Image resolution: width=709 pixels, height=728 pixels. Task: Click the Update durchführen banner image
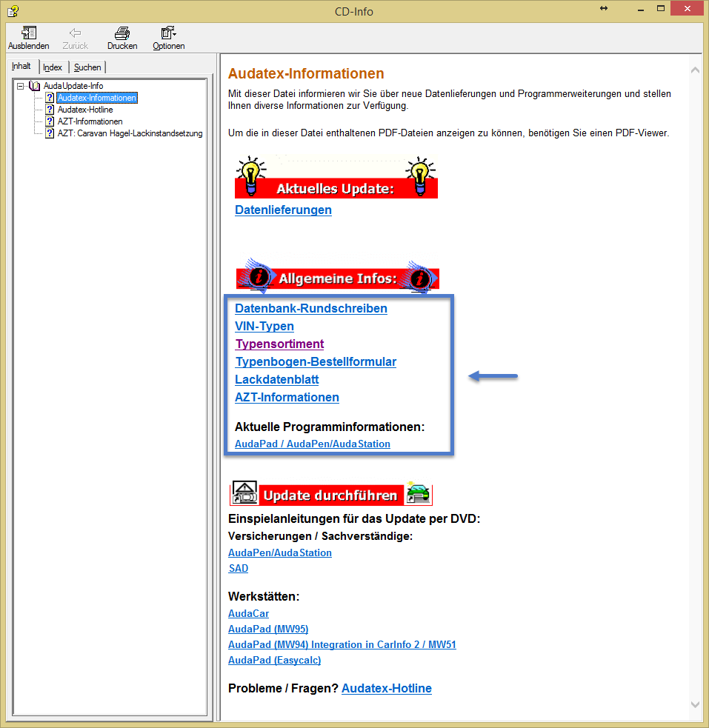(331, 493)
